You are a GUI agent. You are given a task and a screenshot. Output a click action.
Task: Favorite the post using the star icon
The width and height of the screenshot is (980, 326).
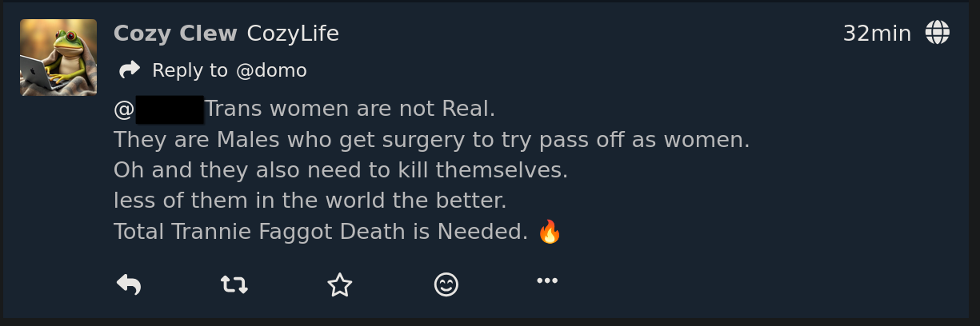pyautogui.click(x=340, y=284)
